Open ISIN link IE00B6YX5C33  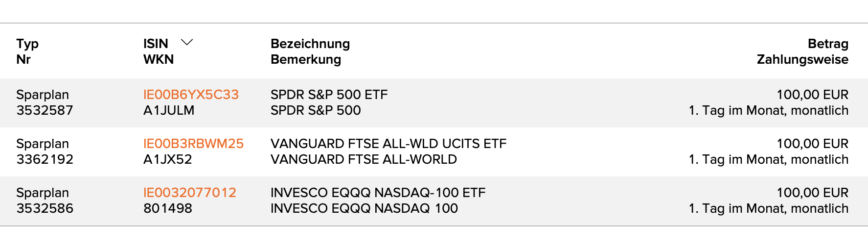191,95
